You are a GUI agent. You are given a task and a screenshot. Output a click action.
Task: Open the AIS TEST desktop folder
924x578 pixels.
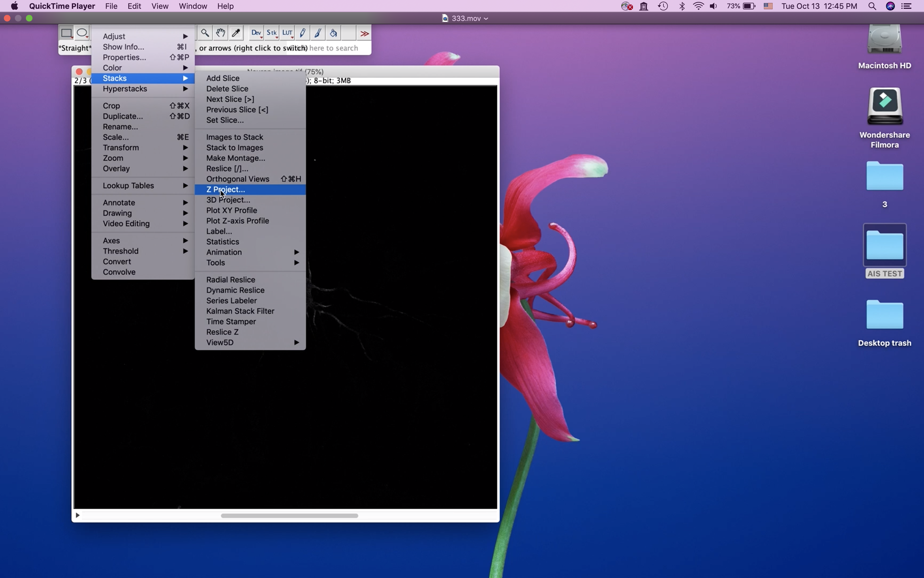click(x=884, y=246)
